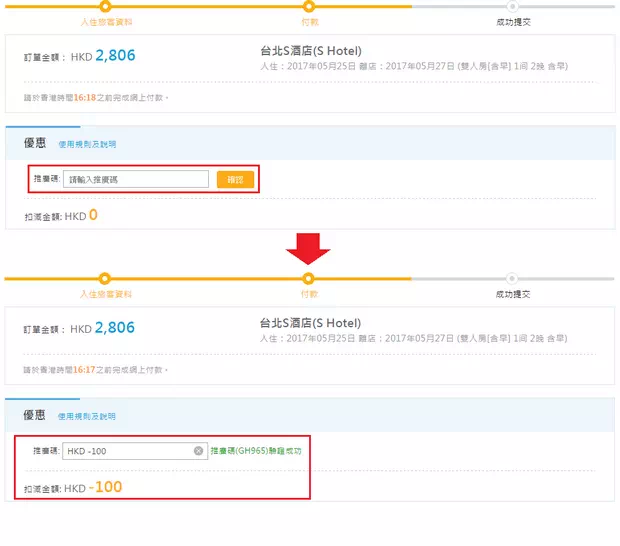620x546 pixels.
Task: Open usage rules link in upper 優惠 section
Action: tap(87, 144)
